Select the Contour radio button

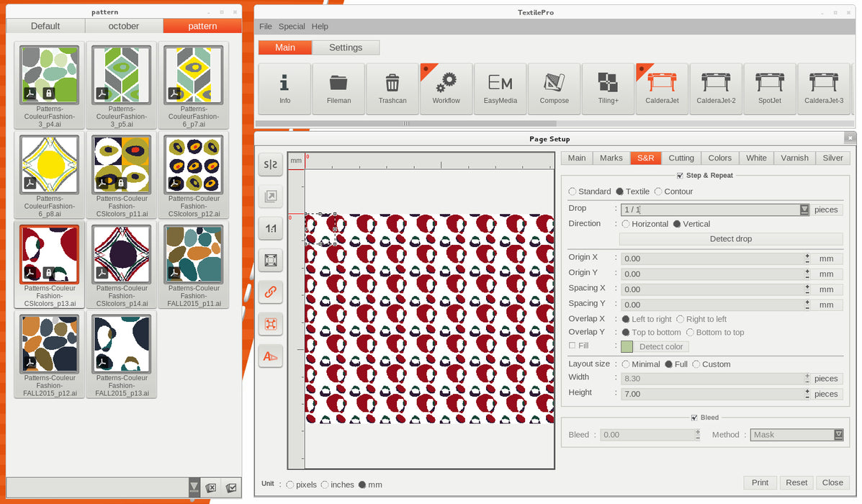(x=658, y=192)
